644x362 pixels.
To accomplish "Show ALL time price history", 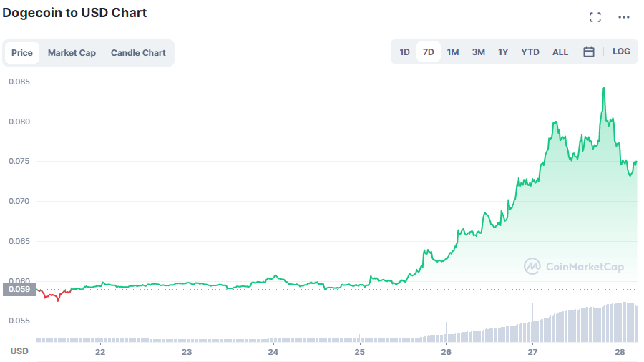I will click(560, 52).
